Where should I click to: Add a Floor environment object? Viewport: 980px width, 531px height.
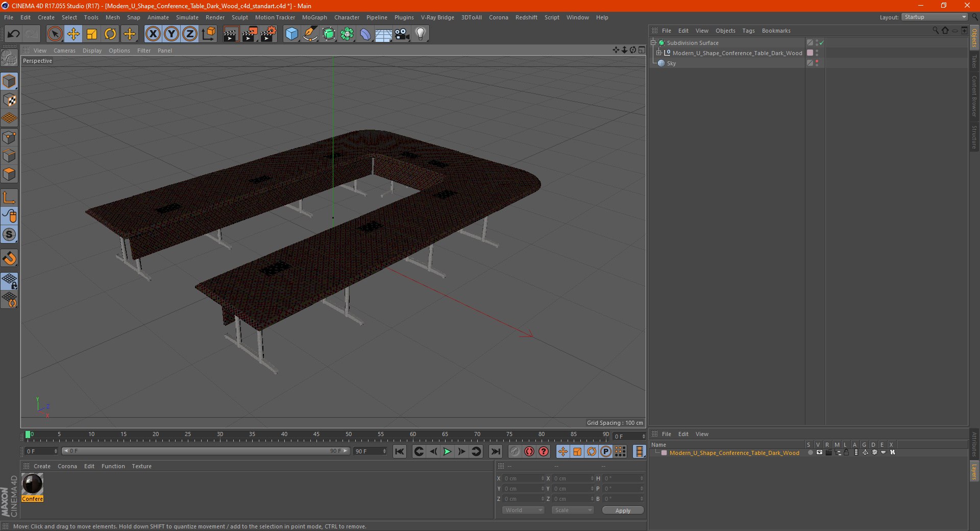[x=384, y=34]
